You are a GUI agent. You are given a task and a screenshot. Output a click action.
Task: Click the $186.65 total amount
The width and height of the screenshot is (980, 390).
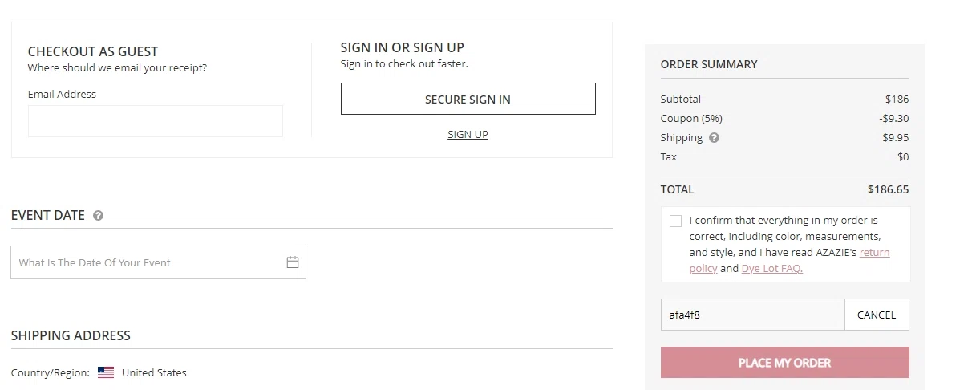(888, 190)
